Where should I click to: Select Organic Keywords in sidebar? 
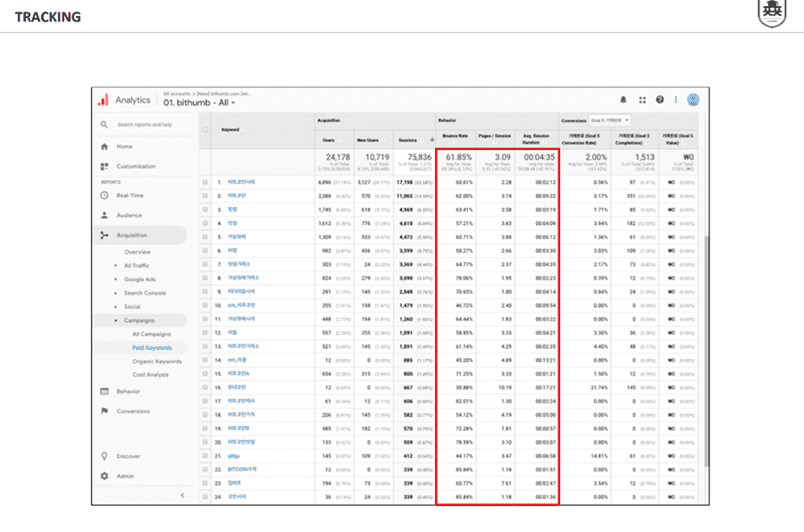[156, 362]
